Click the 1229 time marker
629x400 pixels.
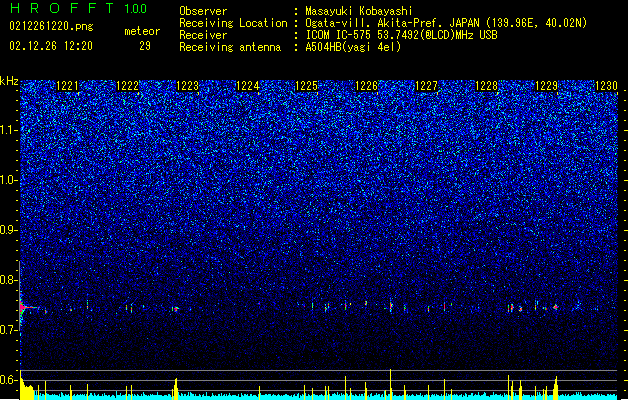pyautogui.click(x=546, y=86)
